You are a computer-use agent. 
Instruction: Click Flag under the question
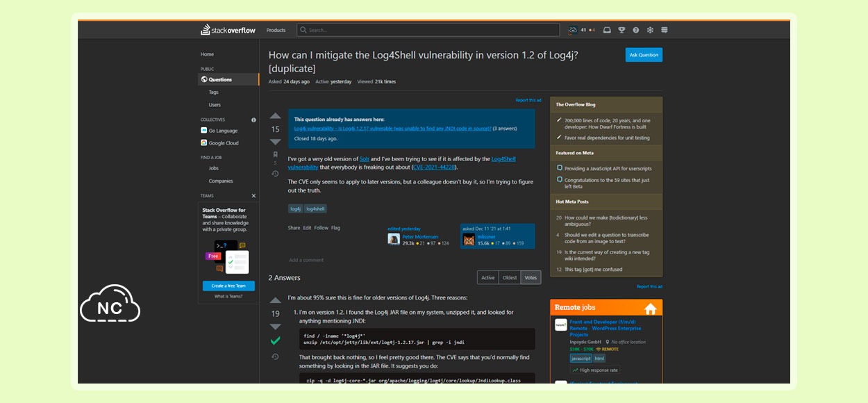pyautogui.click(x=335, y=228)
